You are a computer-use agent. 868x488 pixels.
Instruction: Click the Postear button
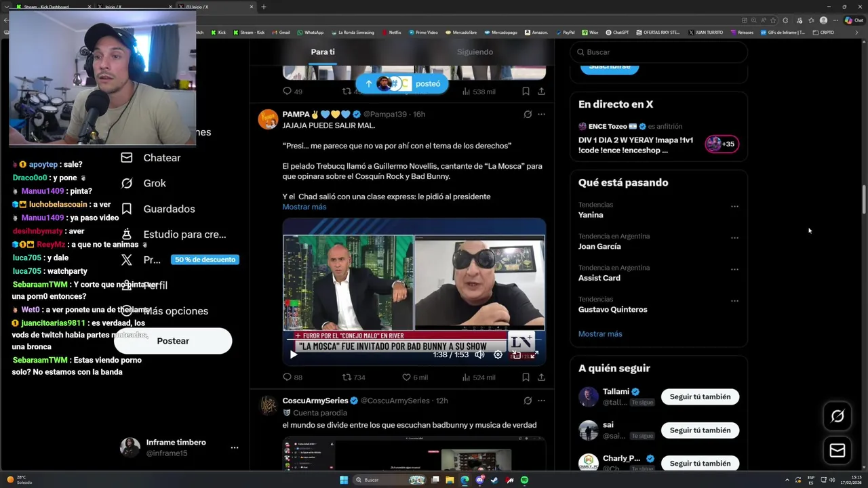pos(173,341)
